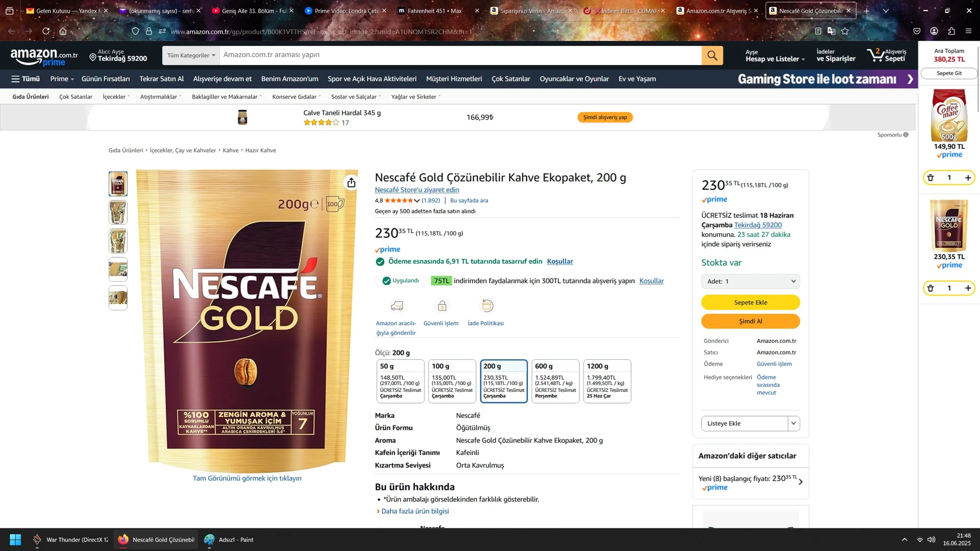Click the share icon on product image

coord(351,183)
